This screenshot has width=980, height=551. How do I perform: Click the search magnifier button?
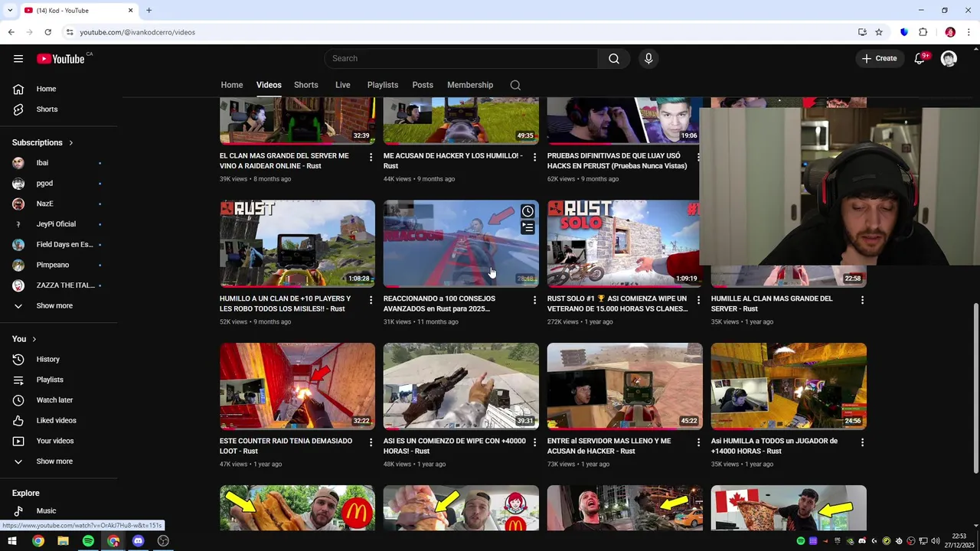pos(614,58)
